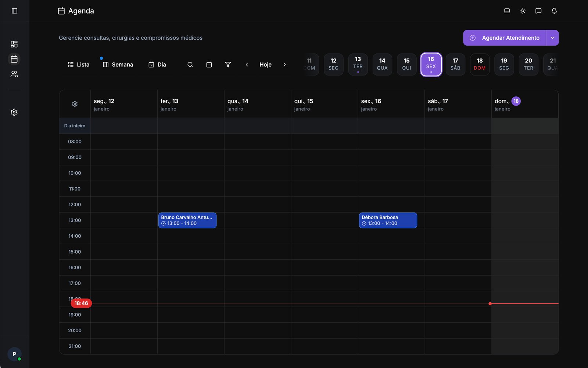Collapse the sidebar using the panel icon
The image size is (588, 368).
coord(14,11)
